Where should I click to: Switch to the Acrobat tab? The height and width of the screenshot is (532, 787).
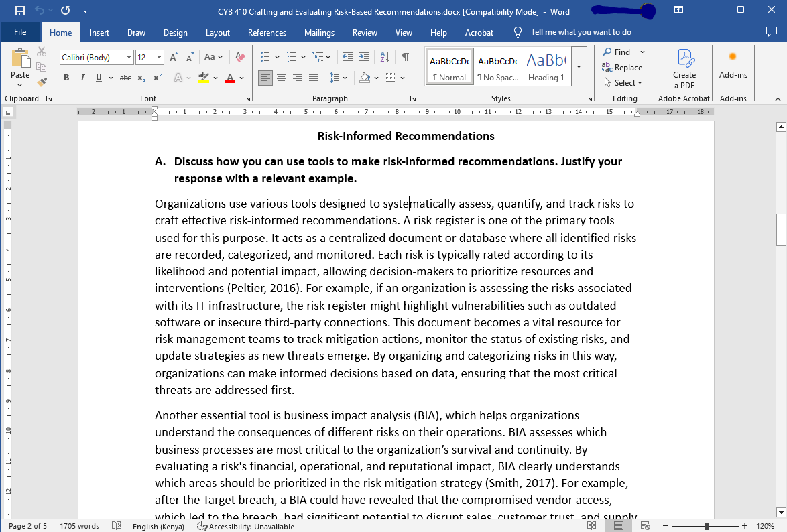(479, 33)
